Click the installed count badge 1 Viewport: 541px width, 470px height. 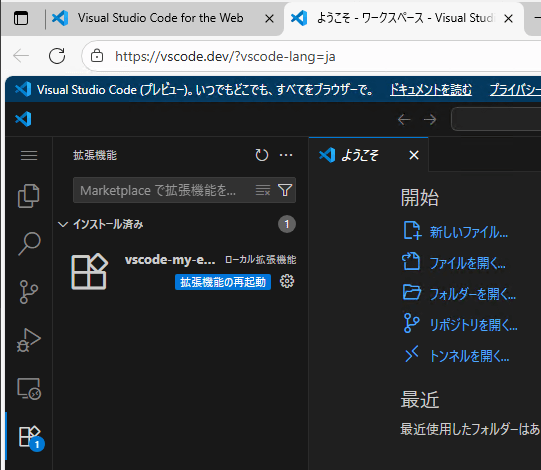coord(287,224)
